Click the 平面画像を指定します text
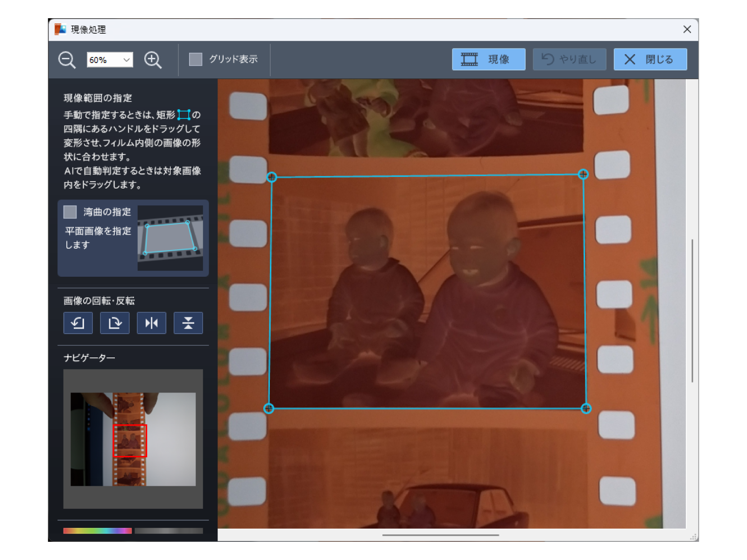747x560 pixels. coord(98,238)
